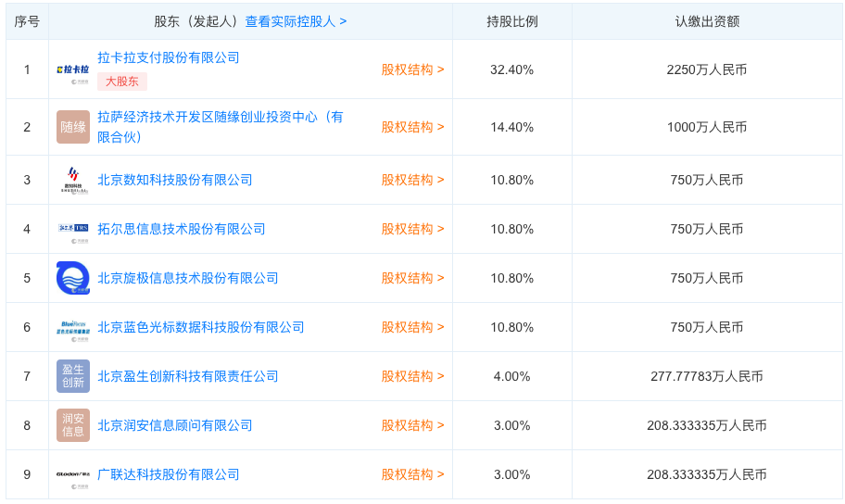Open 拉卡拉支付股份有限公司 company page
The image size is (845, 504).
coord(168,57)
